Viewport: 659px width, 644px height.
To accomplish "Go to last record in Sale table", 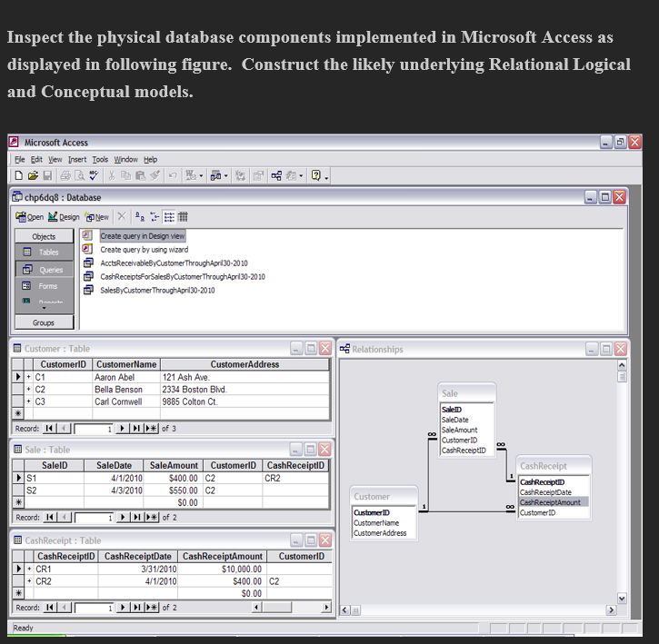I will [x=136, y=517].
